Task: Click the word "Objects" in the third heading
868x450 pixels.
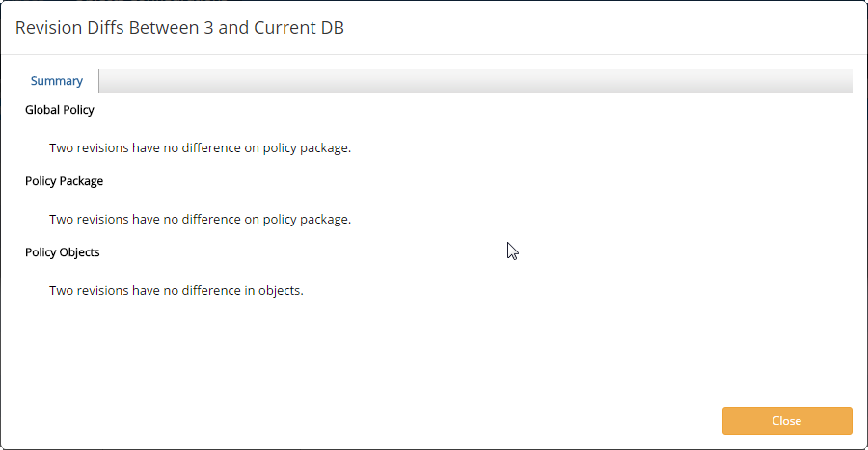Action: 79,252
